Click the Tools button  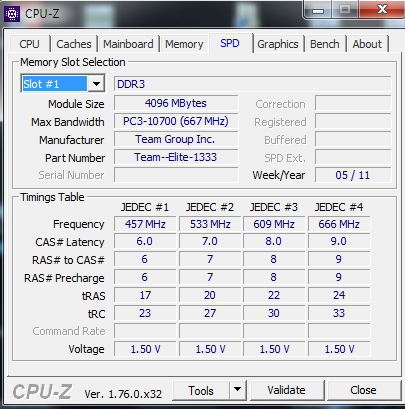click(201, 390)
